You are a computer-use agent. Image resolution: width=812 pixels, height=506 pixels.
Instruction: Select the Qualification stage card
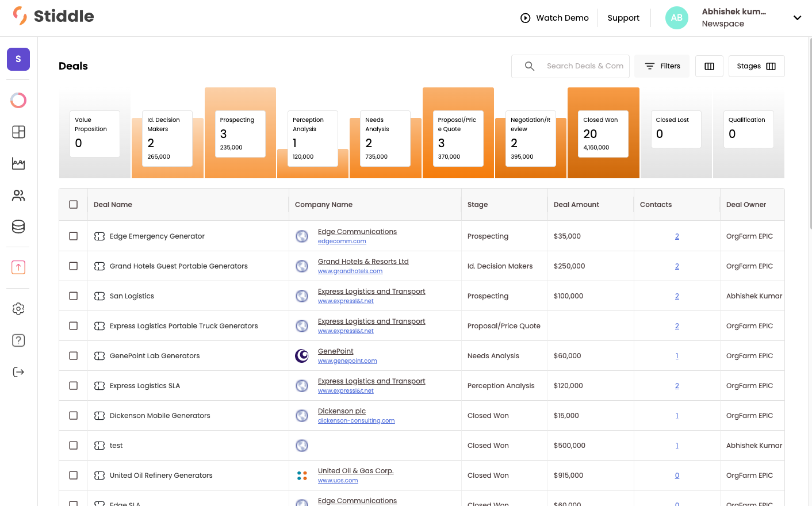749,129
